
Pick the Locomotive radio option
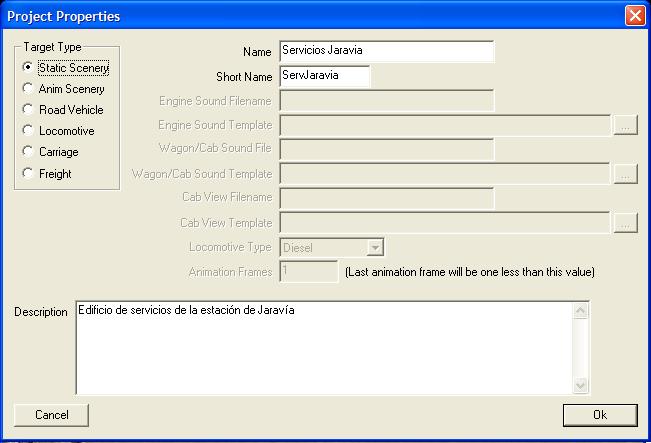28,131
